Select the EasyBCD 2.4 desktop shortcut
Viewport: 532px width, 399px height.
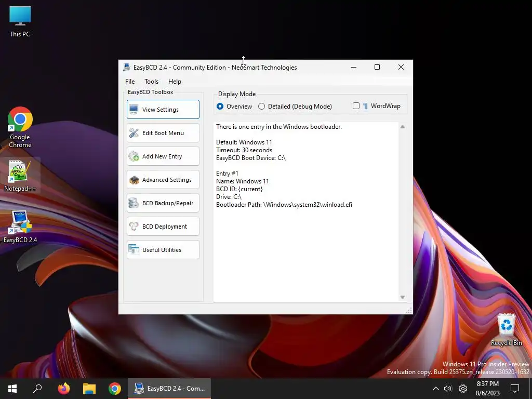20,227
